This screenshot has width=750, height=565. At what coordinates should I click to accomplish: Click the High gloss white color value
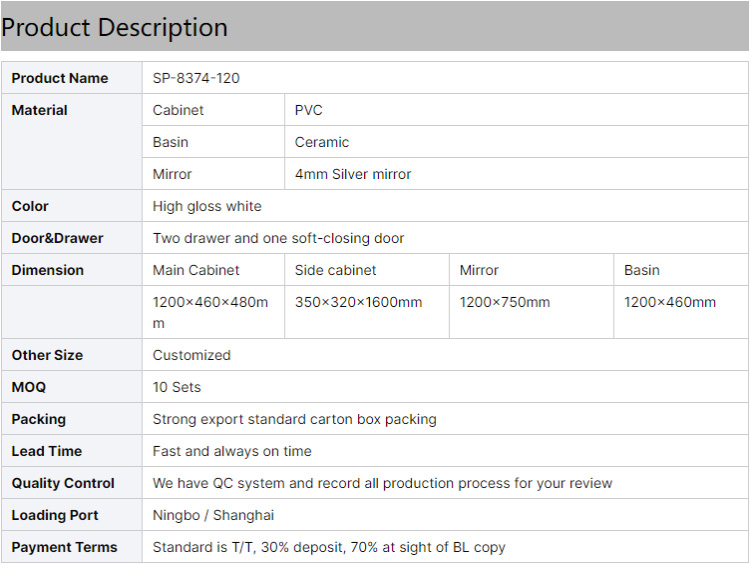207,206
